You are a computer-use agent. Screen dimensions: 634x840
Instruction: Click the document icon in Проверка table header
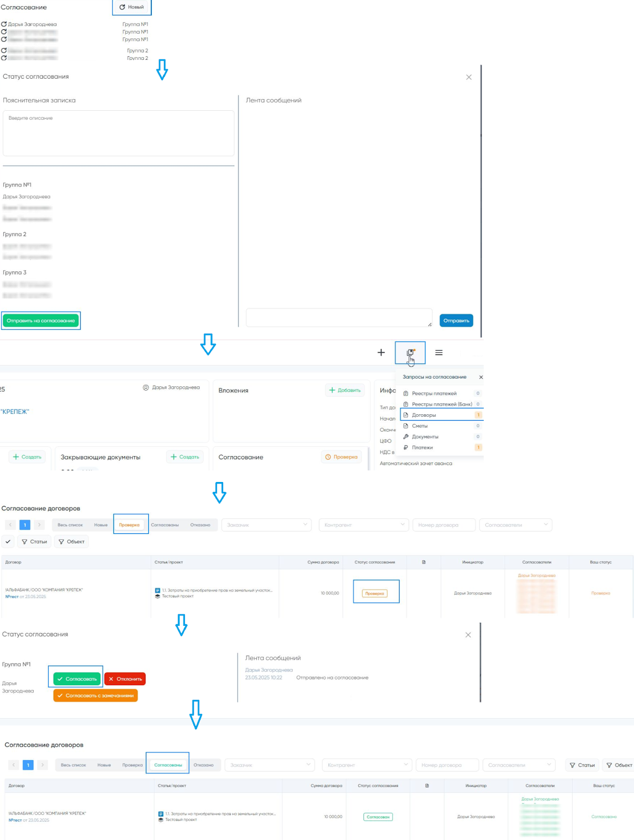(424, 562)
